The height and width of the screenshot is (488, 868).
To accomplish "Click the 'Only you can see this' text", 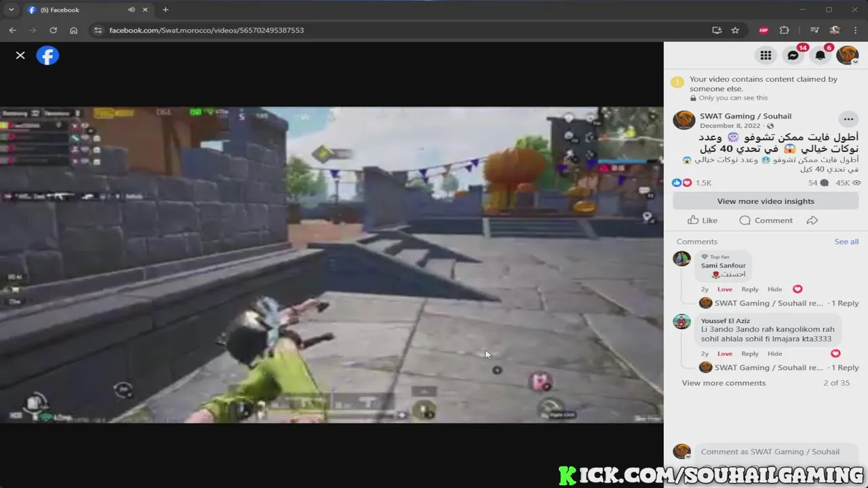I will coord(733,98).
